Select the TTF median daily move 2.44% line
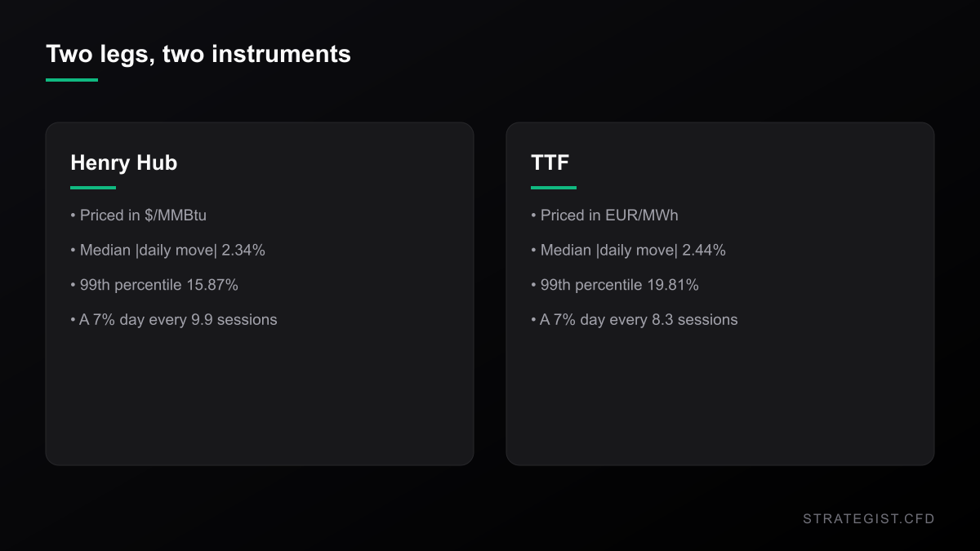 pyautogui.click(x=628, y=251)
